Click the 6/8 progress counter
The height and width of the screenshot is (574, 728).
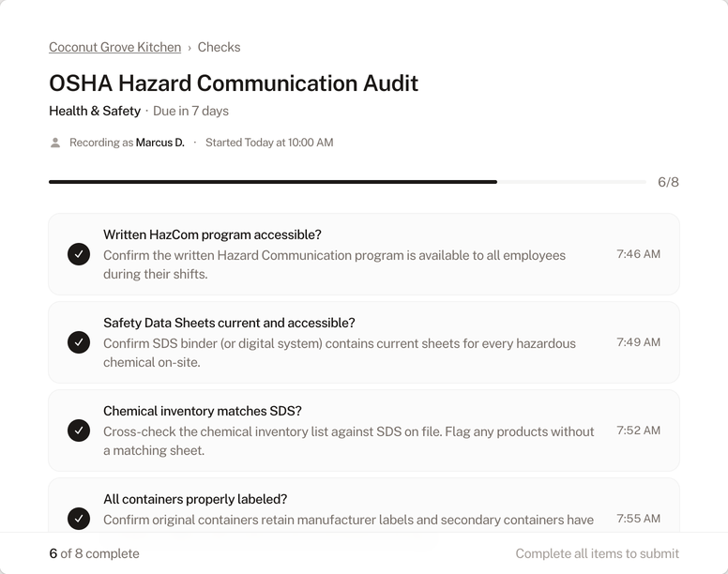click(x=667, y=182)
